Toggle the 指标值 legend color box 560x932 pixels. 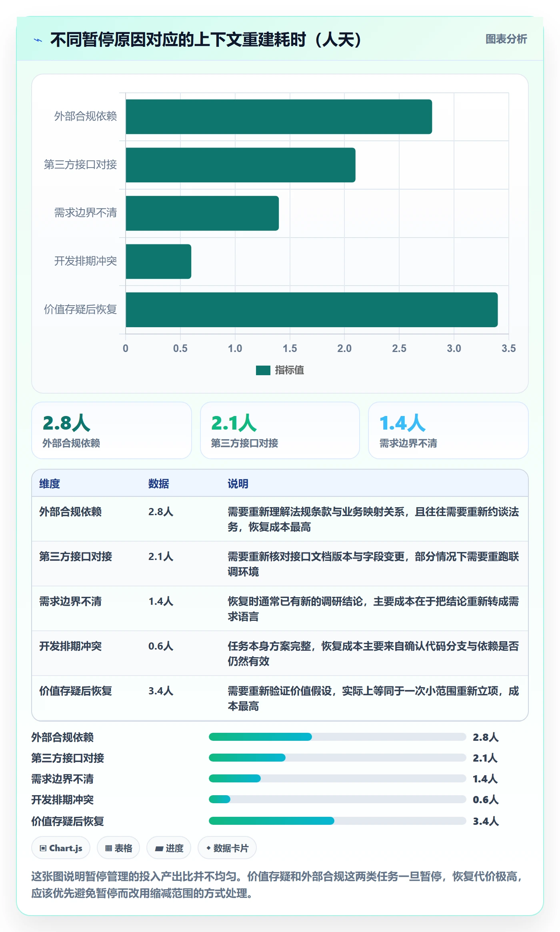point(263,370)
